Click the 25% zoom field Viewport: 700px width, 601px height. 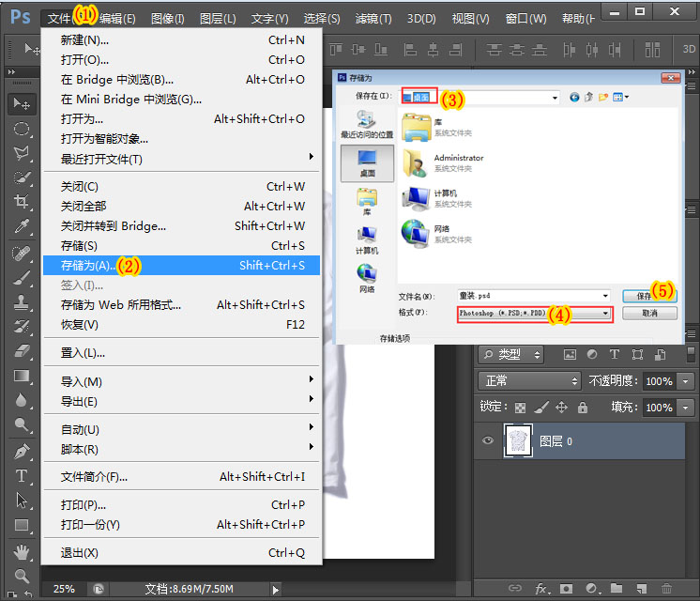click(64, 589)
